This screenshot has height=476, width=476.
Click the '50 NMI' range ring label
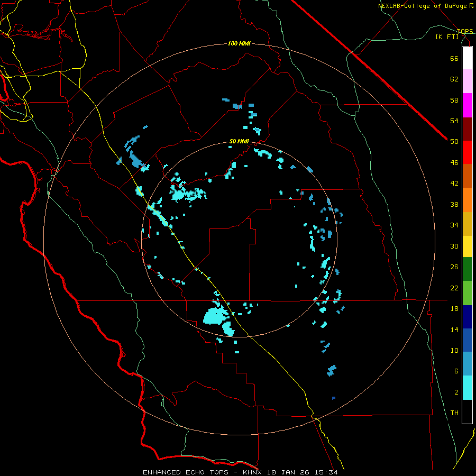[239, 141]
